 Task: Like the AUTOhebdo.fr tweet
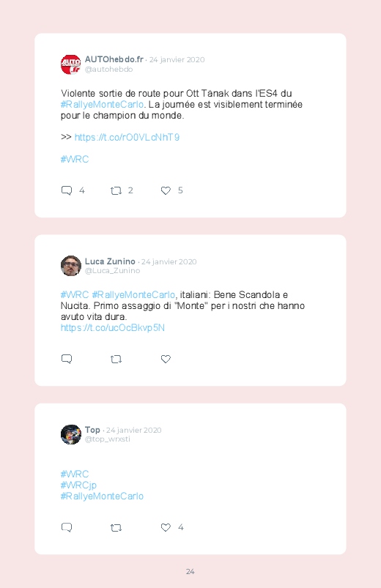(166, 190)
